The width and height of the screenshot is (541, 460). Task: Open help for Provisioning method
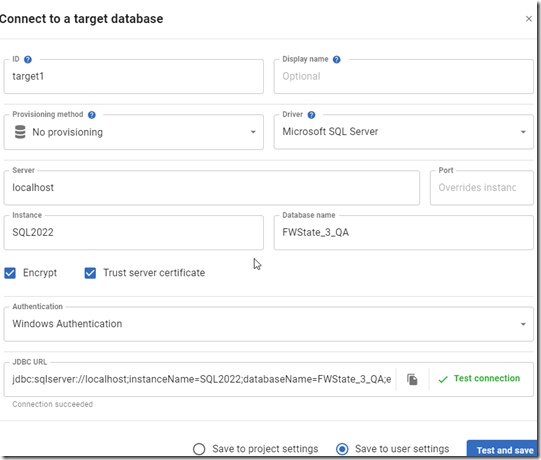click(x=91, y=115)
